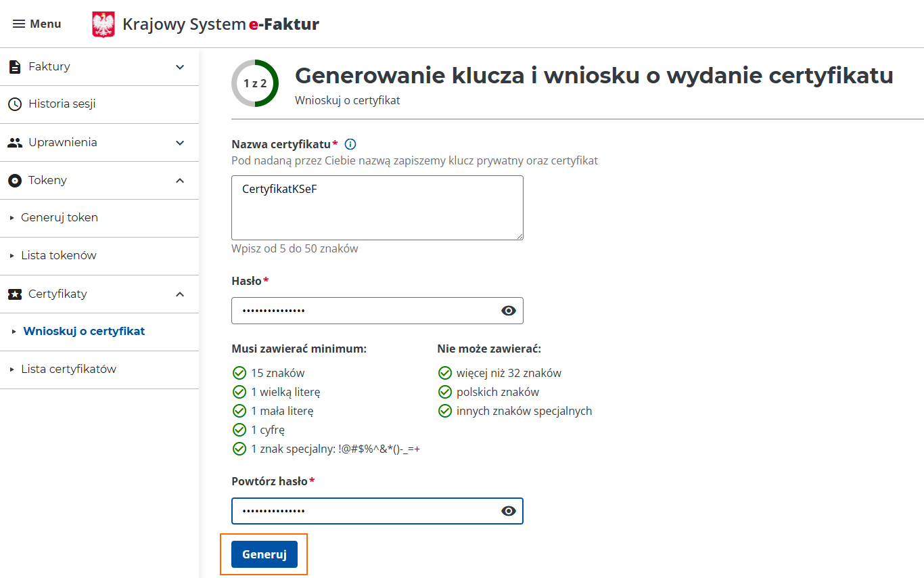Collapse the Tokeny section chevron
Screen dimensions: 924x578
click(x=180, y=180)
